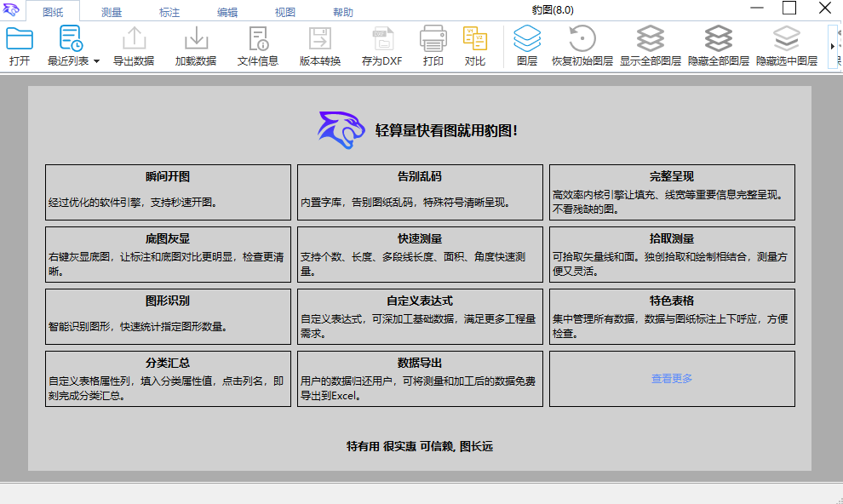Viewport: 843px width, 504px height.
Task: Click the View More (查看更多) link
Action: tap(672, 379)
